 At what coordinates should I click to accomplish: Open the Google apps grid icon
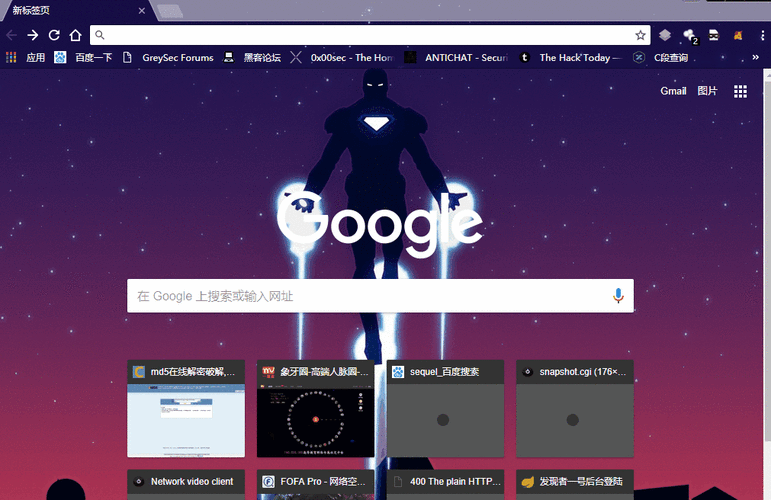tap(740, 91)
